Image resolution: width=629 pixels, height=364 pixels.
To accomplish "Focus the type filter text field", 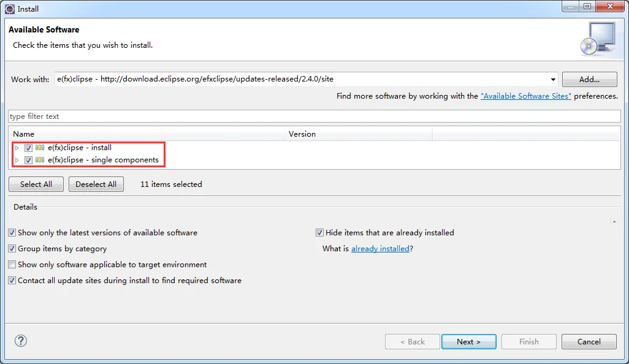I will (314, 116).
